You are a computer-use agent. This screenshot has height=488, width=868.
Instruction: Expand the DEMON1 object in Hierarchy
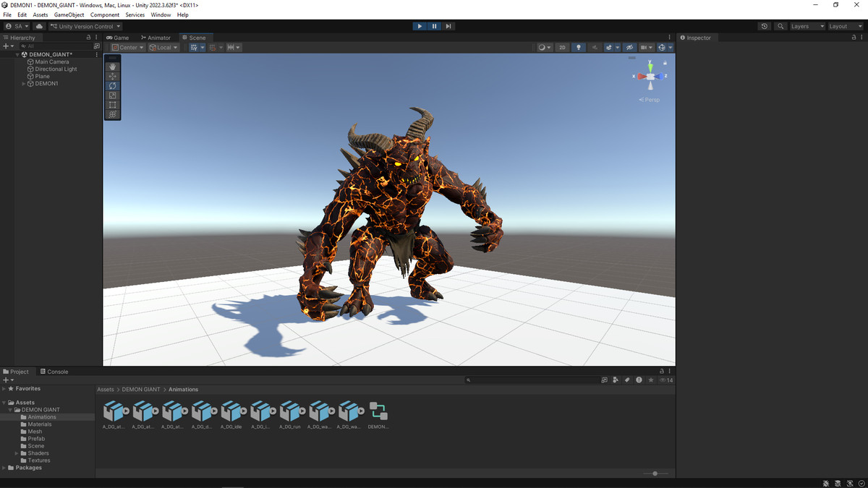pyautogui.click(x=24, y=84)
